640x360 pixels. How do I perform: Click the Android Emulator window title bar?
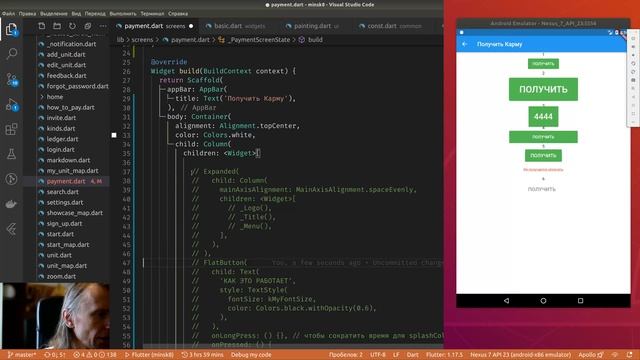coord(543,23)
